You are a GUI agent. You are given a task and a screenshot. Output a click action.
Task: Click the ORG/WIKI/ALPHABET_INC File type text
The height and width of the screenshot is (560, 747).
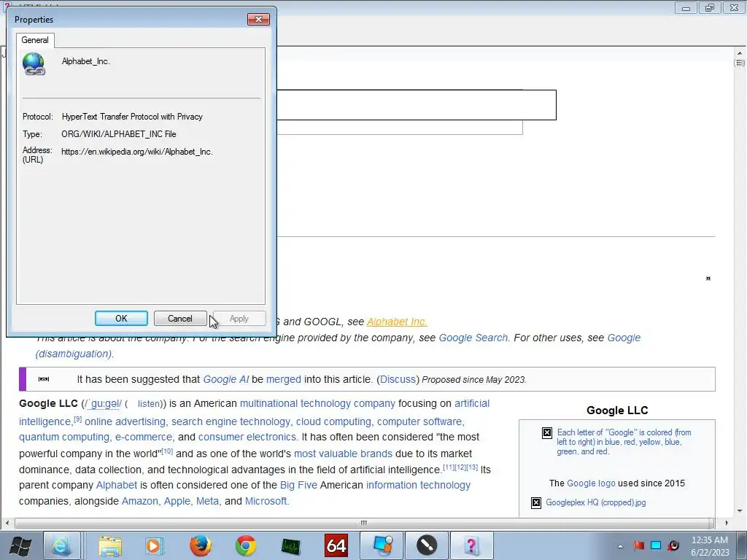(119, 134)
